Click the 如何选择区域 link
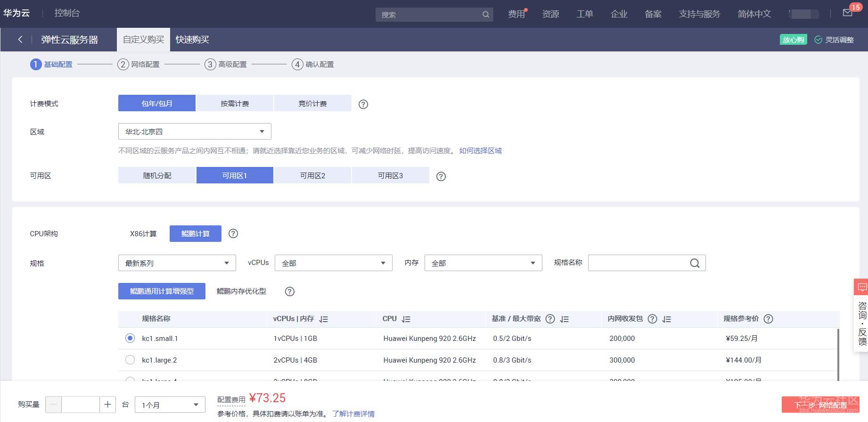The image size is (868, 422). pos(481,151)
